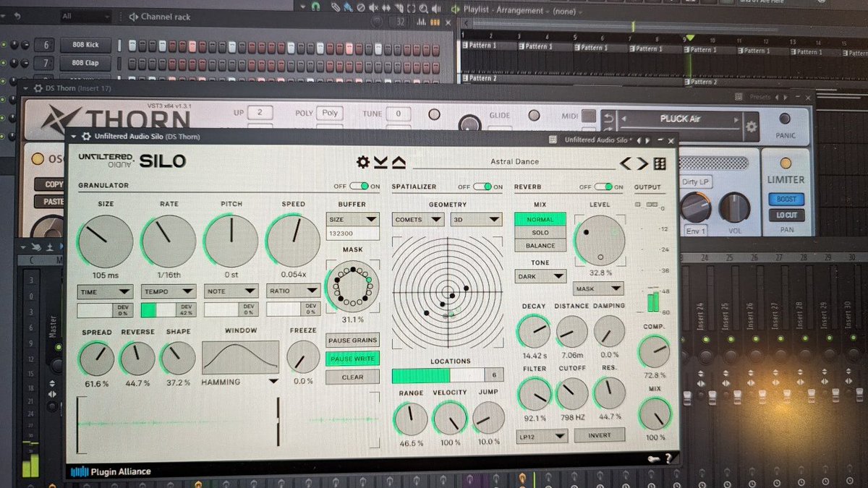The width and height of the screenshot is (868, 488).
Task: Click the gear icon beside Thorn's PLUCK Air preset
Action: (751, 125)
